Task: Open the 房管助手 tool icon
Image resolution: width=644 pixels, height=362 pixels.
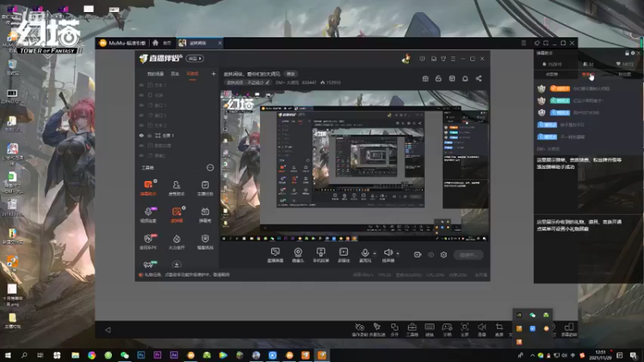Action: (176, 187)
